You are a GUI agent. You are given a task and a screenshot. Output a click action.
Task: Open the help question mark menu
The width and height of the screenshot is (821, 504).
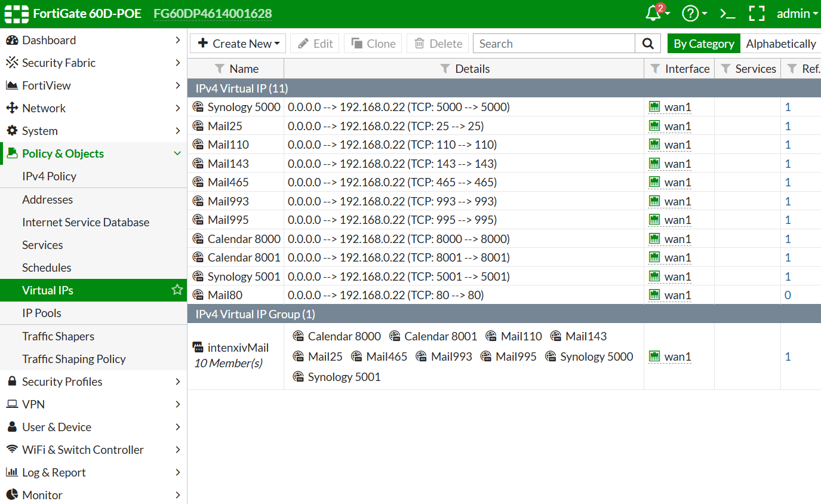(x=690, y=13)
